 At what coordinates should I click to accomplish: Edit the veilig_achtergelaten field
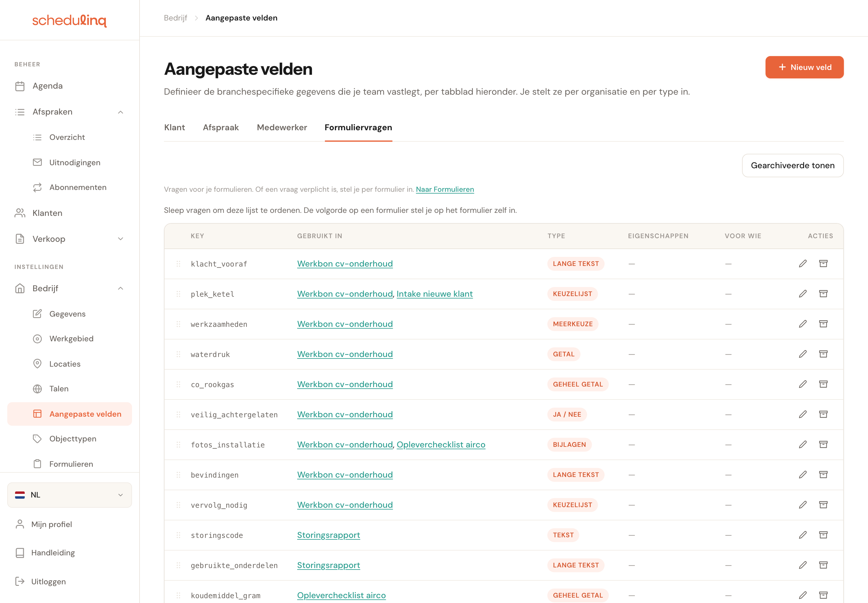pos(803,415)
